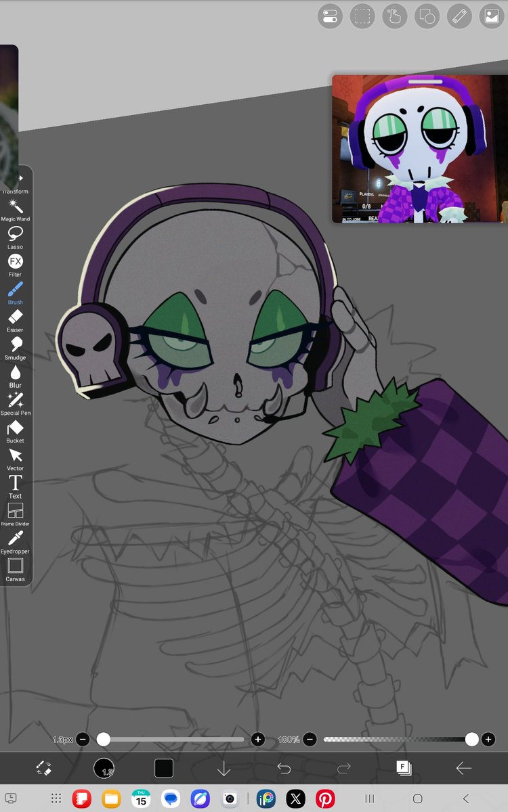Hide the toolbar with down arrow
The image size is (508, 812).
click(x=224, y=768)
